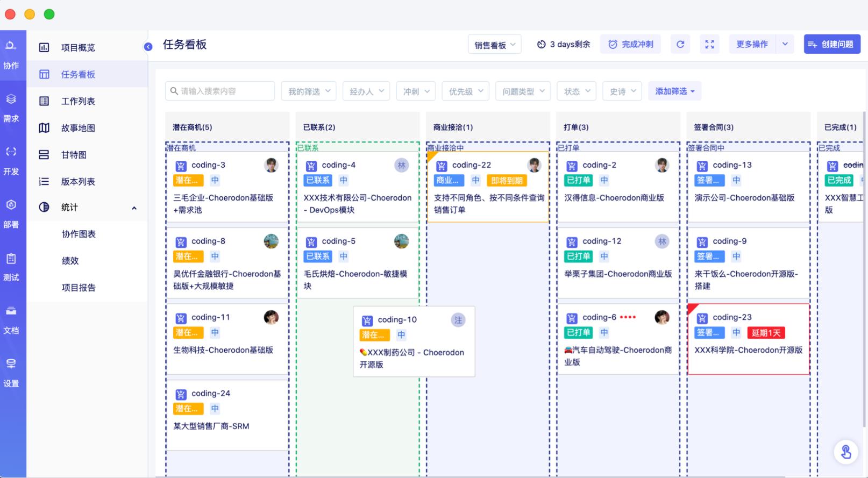The height and width of the screenshot is (478, 868).
Task: Enter fullscreen with the expand icon
Action: pyautogui.click(x=710, y=45)
